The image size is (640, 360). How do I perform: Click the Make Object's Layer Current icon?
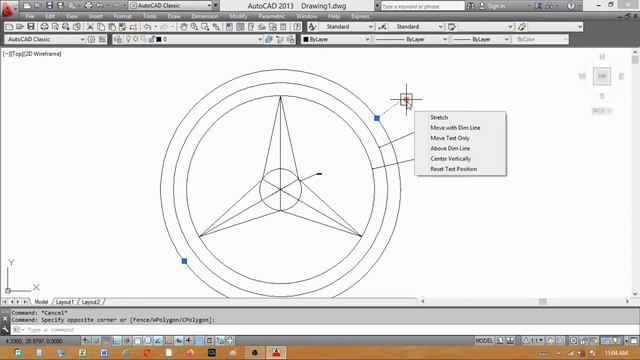coord(269,39)
